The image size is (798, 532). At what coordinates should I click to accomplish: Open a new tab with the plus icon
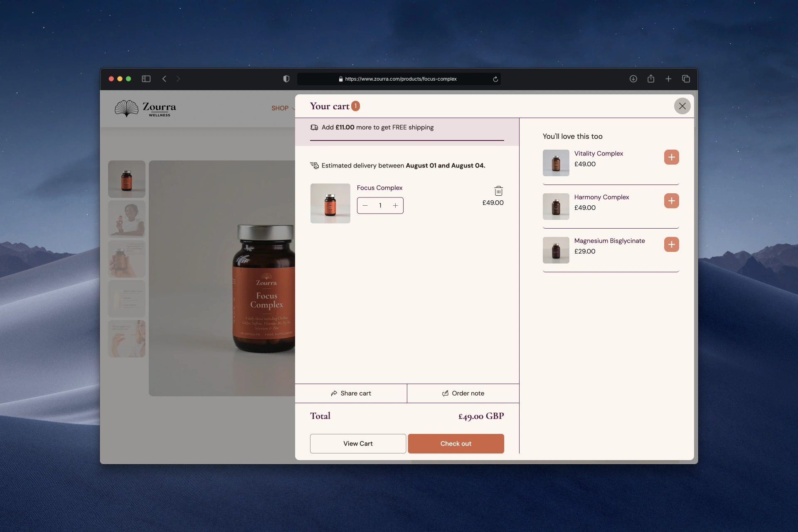click(x=668, y=79)
